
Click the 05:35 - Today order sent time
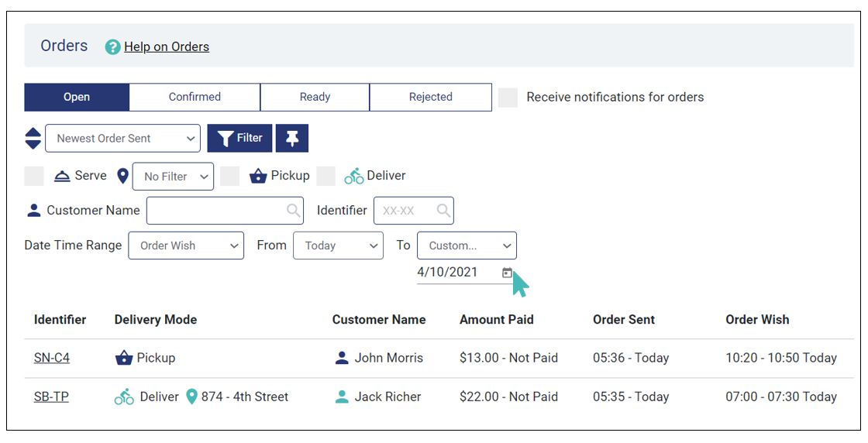click(631, 397)
